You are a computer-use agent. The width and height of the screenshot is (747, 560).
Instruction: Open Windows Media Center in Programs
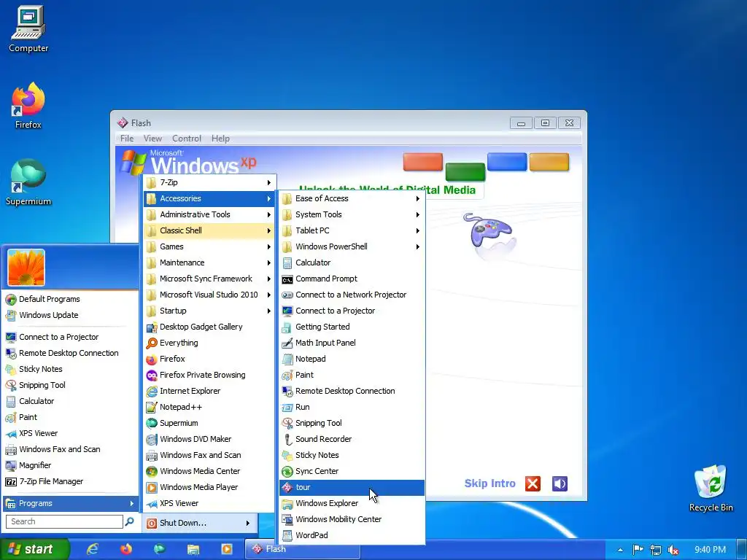tap(209, 471)
